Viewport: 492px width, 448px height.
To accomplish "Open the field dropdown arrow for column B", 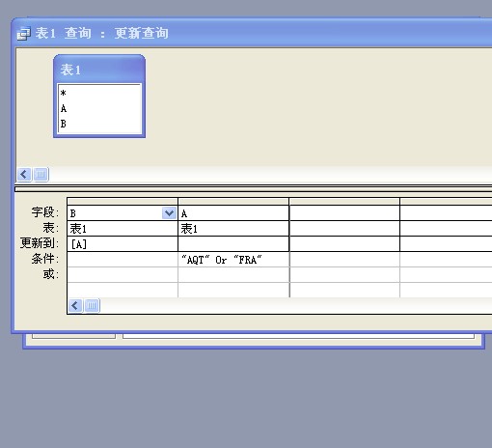I will tap(169, 212).
